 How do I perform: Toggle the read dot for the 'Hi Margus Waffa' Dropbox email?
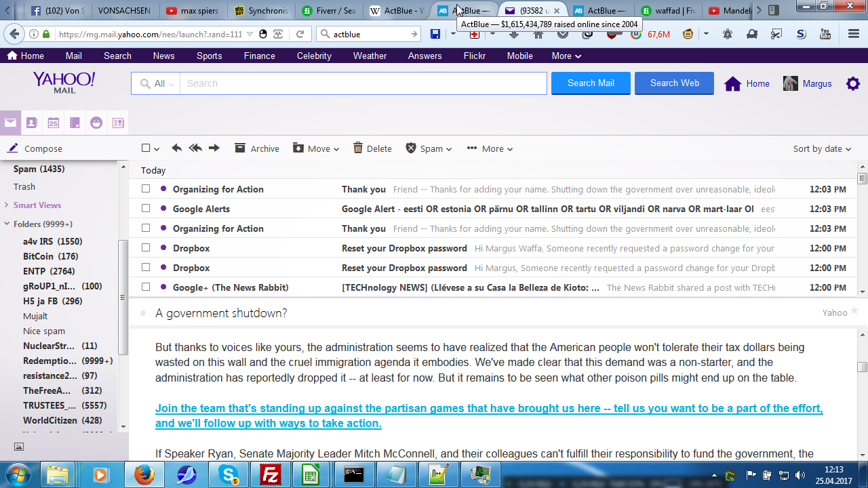[163, 247]
